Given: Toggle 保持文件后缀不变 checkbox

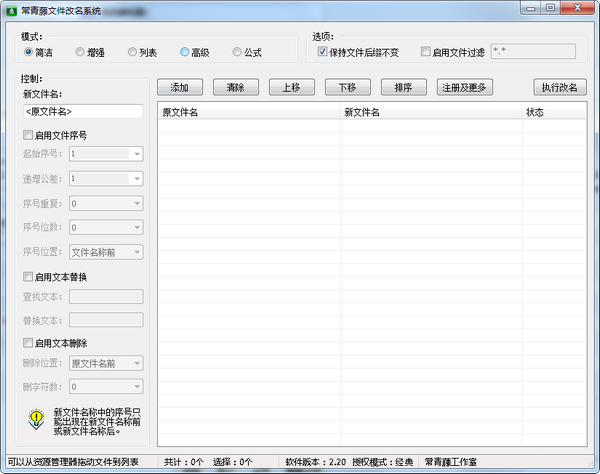Looking at the screenshot, I should coord(322,52).
